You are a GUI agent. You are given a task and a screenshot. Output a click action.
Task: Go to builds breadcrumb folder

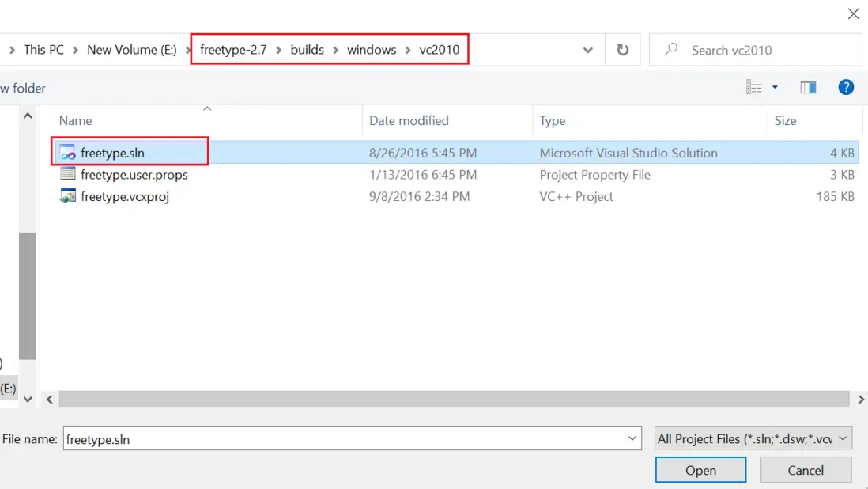tap(308, 50)
